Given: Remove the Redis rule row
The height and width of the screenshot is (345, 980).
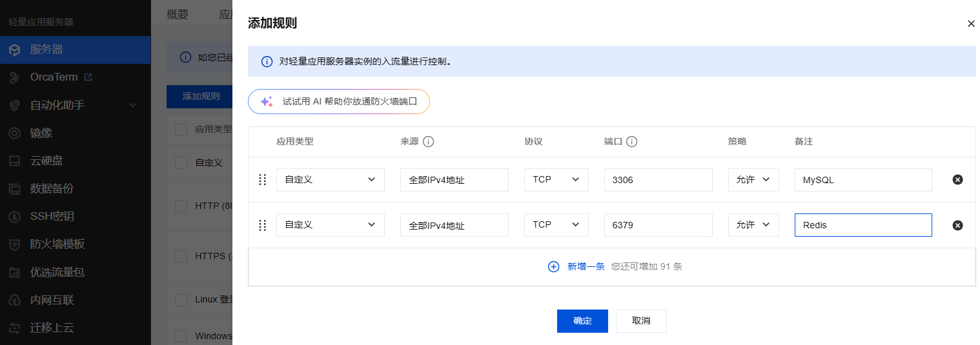Looking at the screenshot, I should (957, 225).
